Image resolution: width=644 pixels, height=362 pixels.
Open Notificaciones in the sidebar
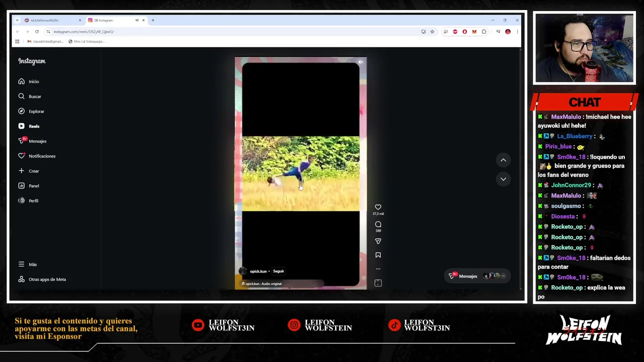(x=37, y=156)
